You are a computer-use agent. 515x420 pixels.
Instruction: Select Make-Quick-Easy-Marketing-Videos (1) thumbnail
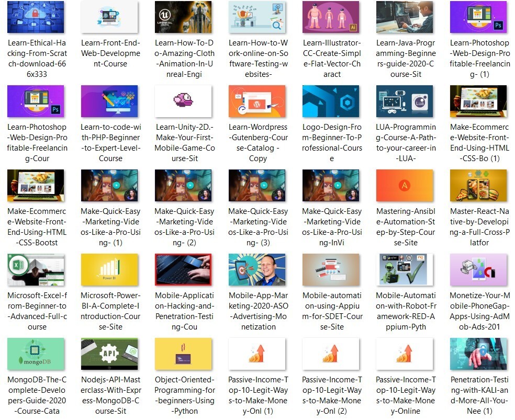[109, 185]
